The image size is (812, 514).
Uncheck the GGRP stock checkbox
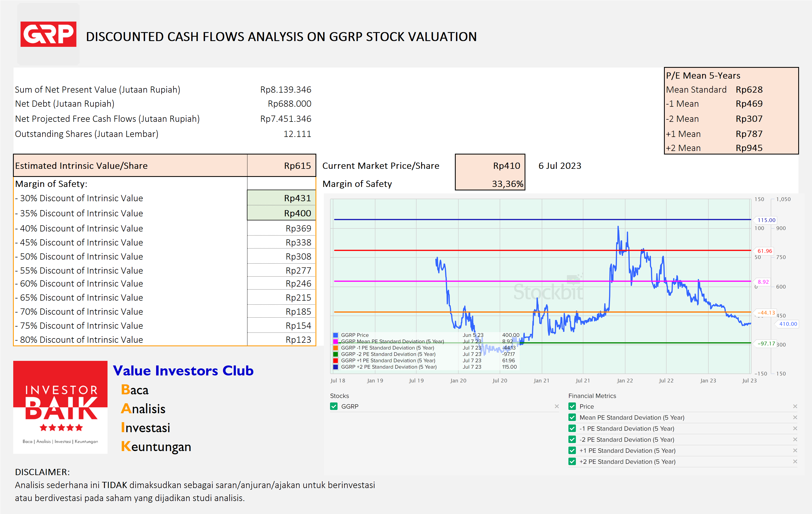click(x=334, y=407)
